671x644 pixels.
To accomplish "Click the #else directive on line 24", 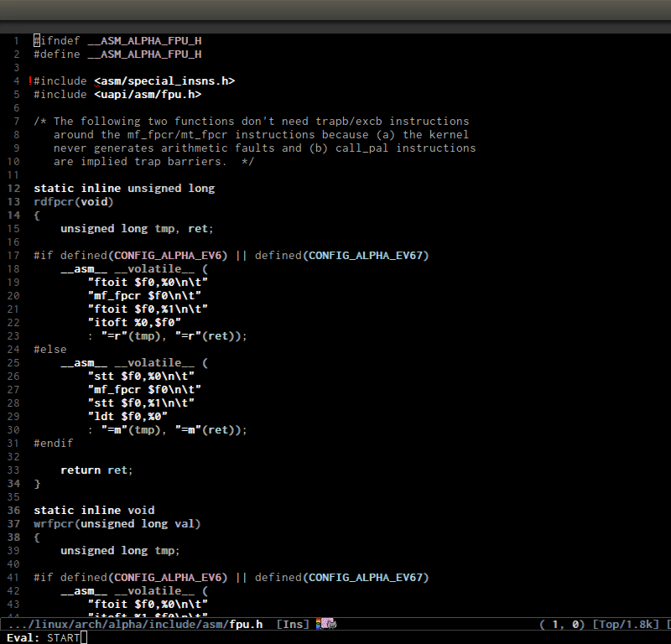I will [x=49, y=350].
